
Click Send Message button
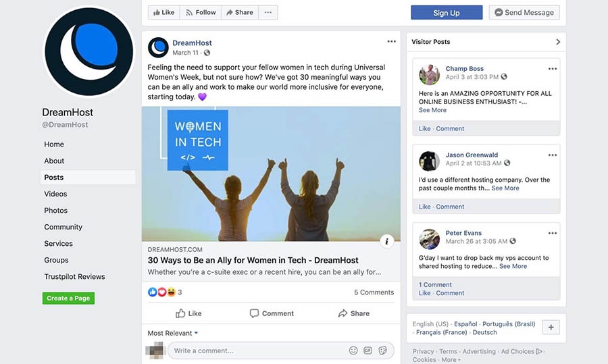click(524, 12)
